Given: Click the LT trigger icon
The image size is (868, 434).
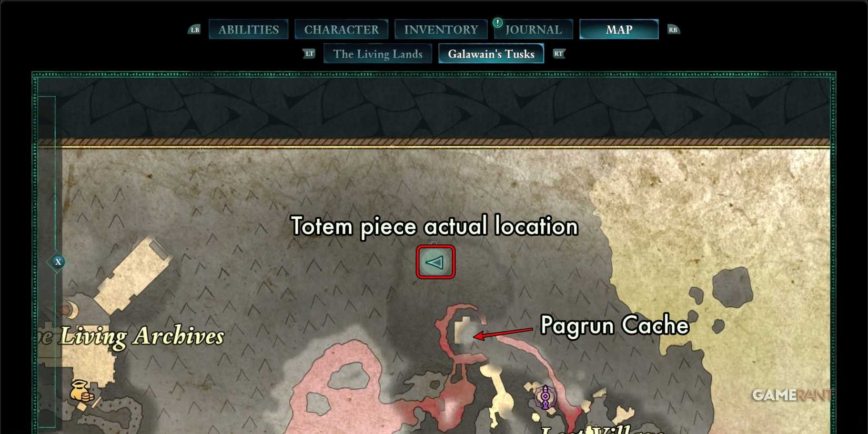Looking at the screenshot, I should tap(309, 54).
